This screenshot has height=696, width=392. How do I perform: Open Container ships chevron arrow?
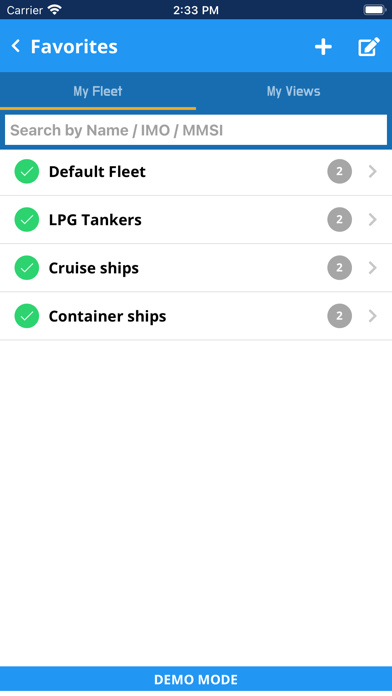click(373, 316)
